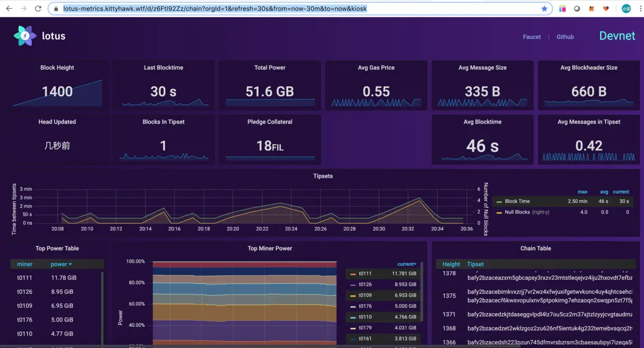This screenshot has height=348, width=644.
Task: Sort Tipsets legend by max column
Action: coord(582,192)
